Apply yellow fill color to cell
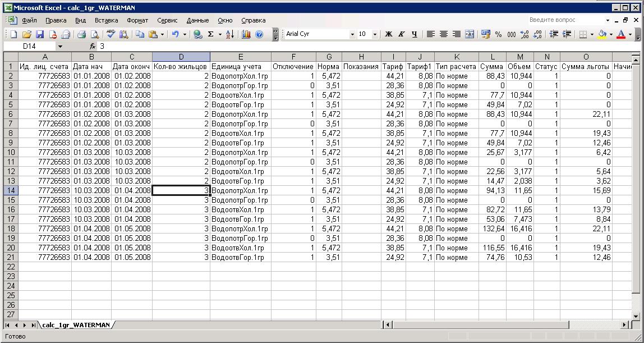644x343 pixels. click(602, 34)
